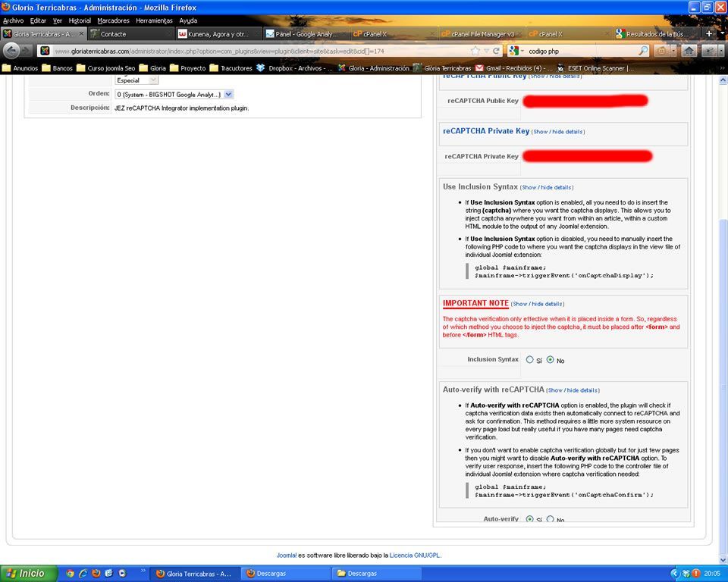Screen dimensions: 728x582
Task: Open the Especial access level dropdown
Action: coord(136,80)
